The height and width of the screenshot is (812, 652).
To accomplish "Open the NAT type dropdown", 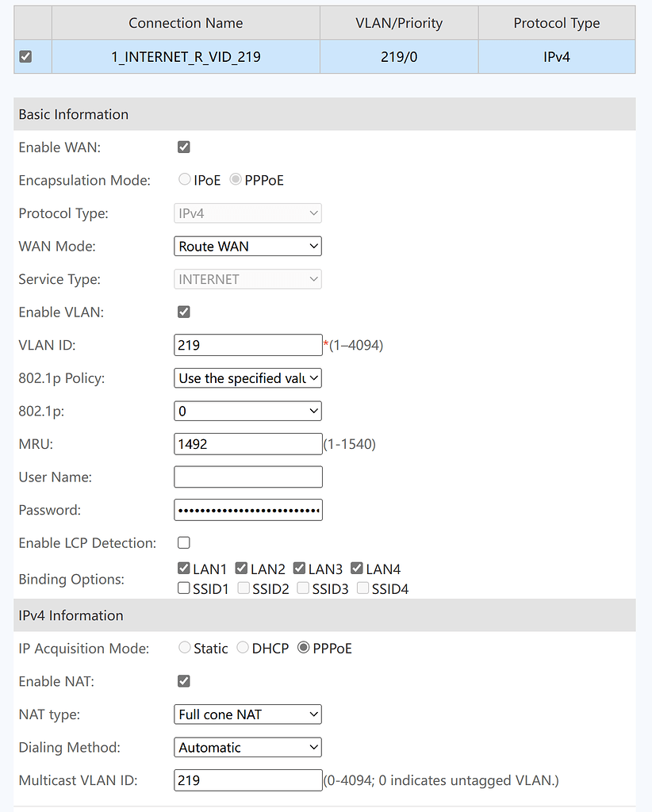I will [247, 714].
